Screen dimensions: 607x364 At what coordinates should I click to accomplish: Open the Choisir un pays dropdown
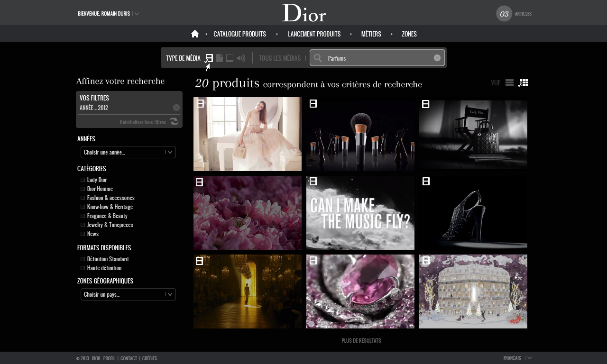pos(128,294)
